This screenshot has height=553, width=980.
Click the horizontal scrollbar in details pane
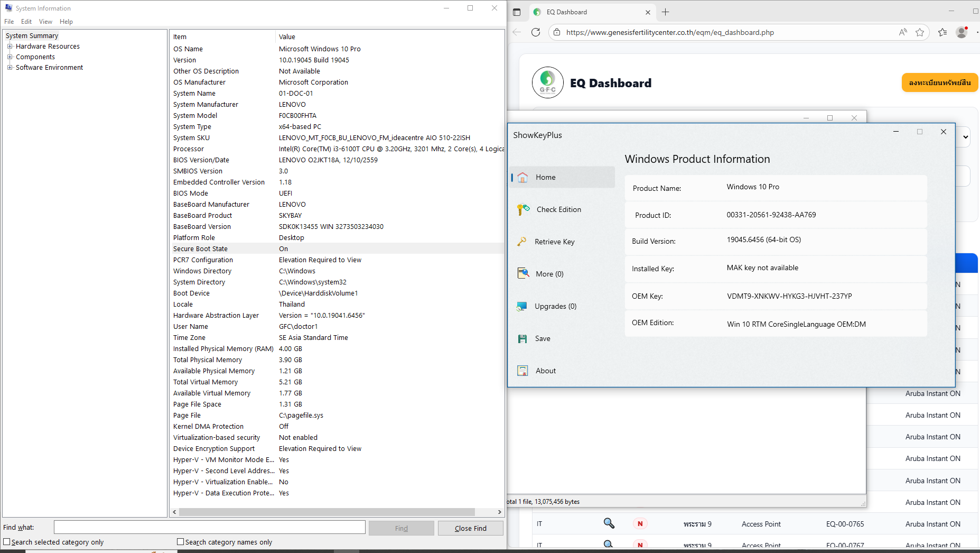click(x=326, y=512)
